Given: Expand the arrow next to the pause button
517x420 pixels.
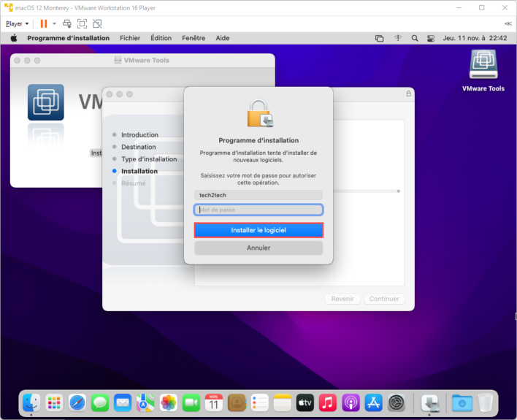Looking at the screenshot, I should (54, 24).
